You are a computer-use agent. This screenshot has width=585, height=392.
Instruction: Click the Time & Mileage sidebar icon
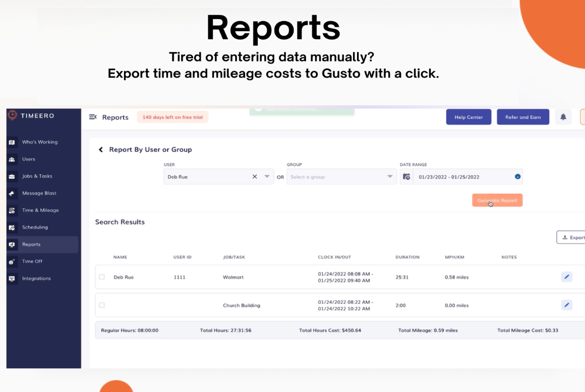click(x=12, y=211)
